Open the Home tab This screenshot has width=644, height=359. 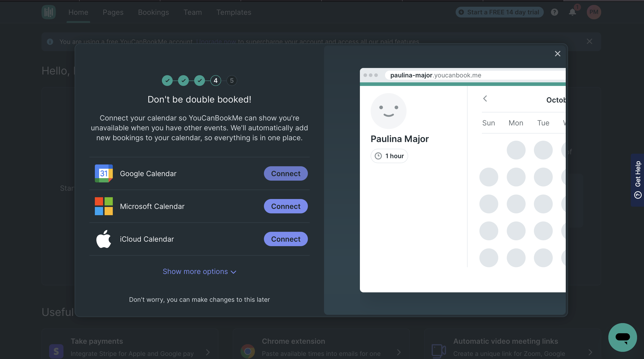[79, 12]
